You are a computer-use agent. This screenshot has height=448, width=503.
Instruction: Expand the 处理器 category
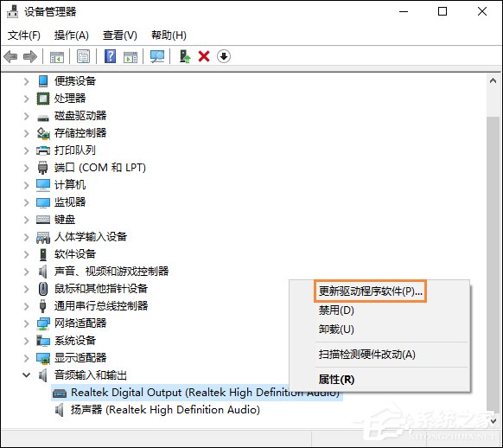tap(26, 99)
